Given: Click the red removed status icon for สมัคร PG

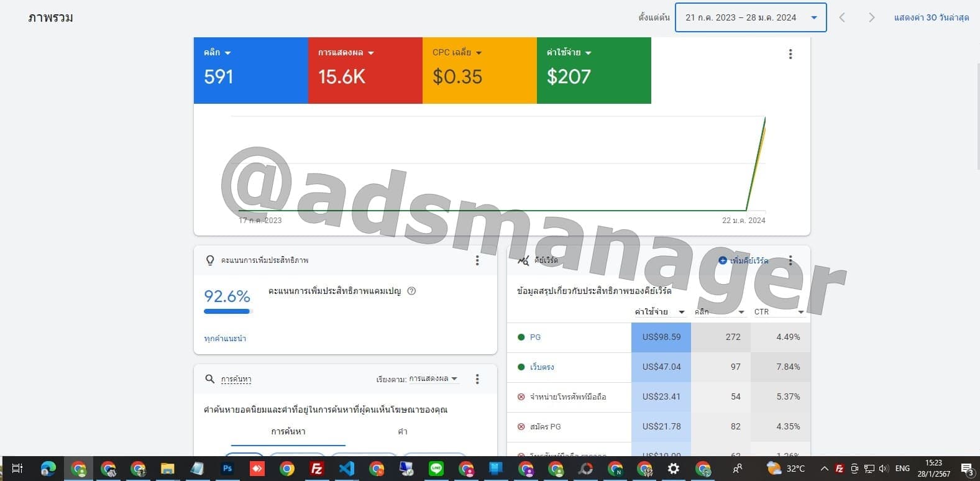Looking at the screenshot, I should point(521,427).
